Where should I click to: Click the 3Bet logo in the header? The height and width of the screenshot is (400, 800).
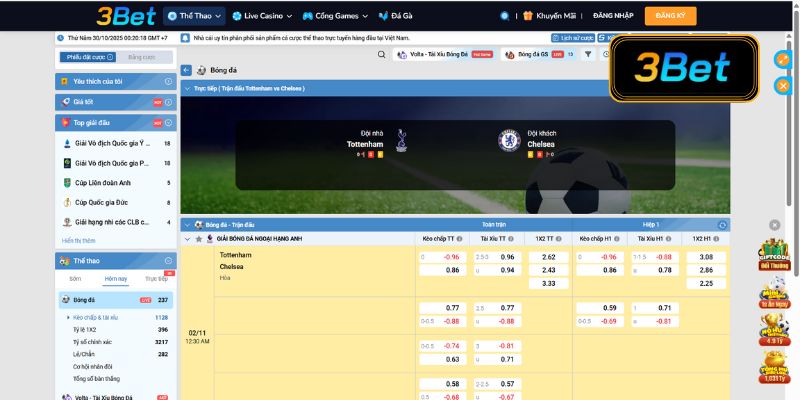[126, 16]
